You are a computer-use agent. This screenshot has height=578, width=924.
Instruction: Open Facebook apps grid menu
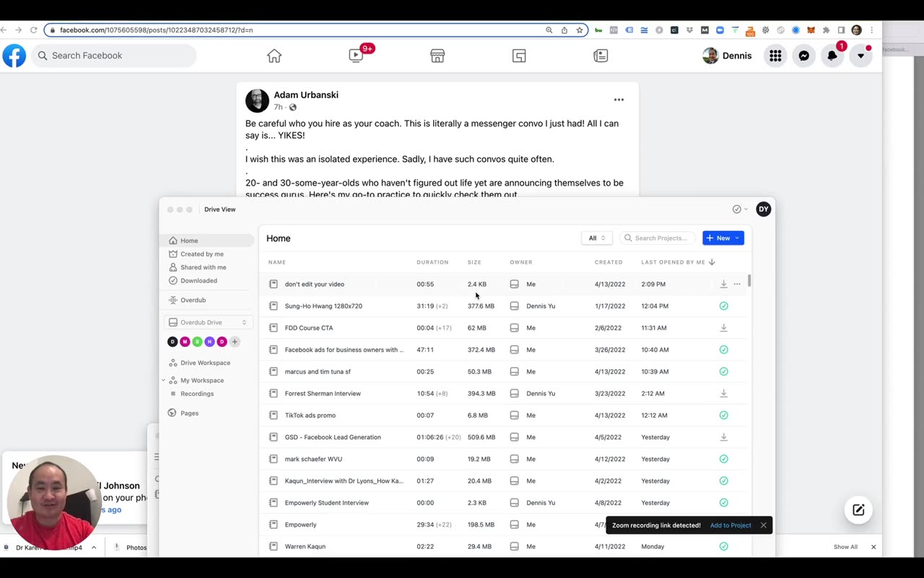point(775,56)
